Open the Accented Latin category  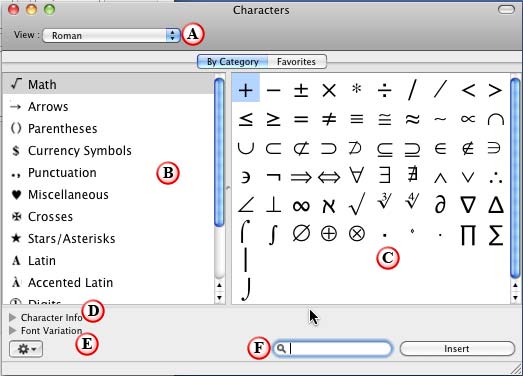click(x=108, y=283)
